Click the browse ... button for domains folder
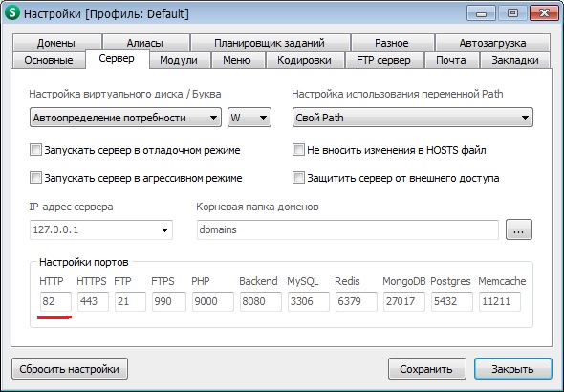The width and height of the screenshot is (564, 392). click(519, 229)
